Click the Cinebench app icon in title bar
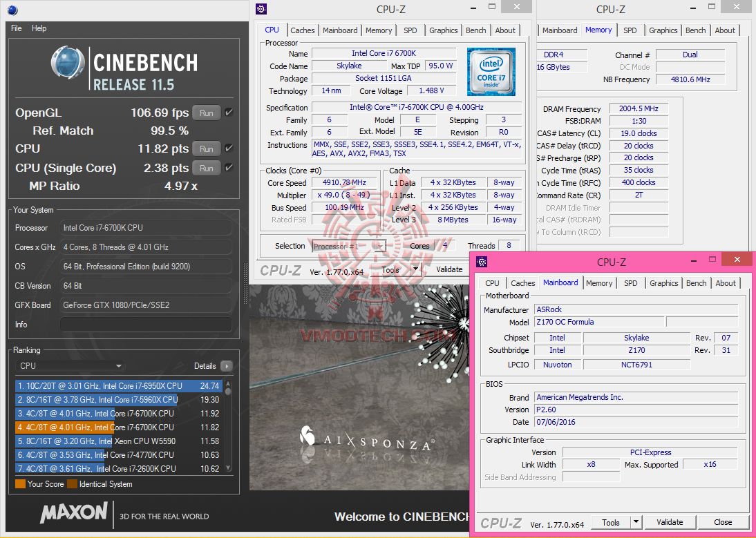Image resolution: width=756 pixels, height=538 pixels. click(13, 10)
